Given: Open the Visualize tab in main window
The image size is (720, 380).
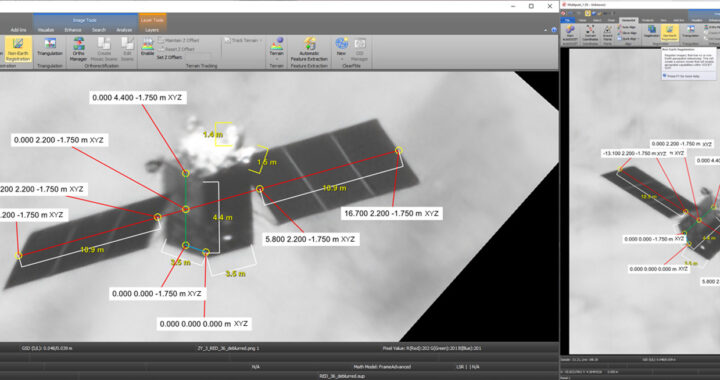Looking at the screenshot, I should tap(46, 30).
